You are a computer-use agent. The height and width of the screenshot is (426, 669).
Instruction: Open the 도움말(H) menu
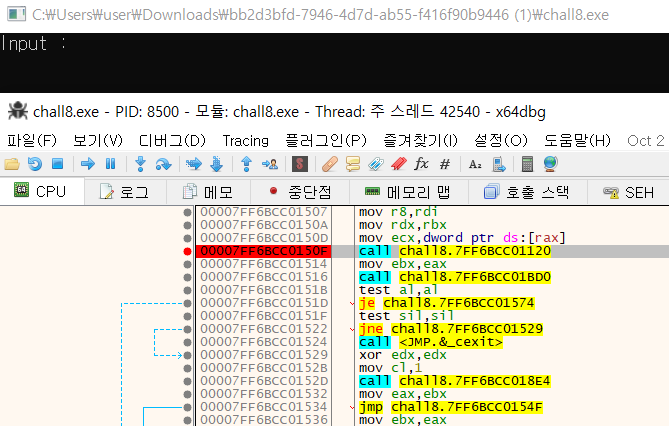click(x=577, y=140)
